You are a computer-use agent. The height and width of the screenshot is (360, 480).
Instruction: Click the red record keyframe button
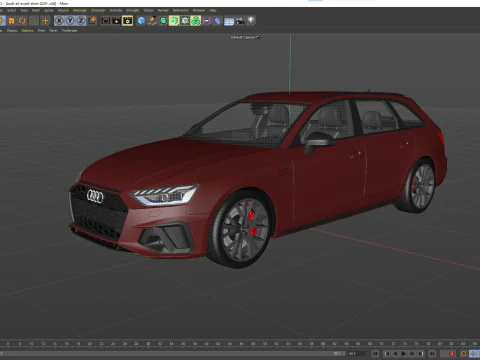point(453,353)
